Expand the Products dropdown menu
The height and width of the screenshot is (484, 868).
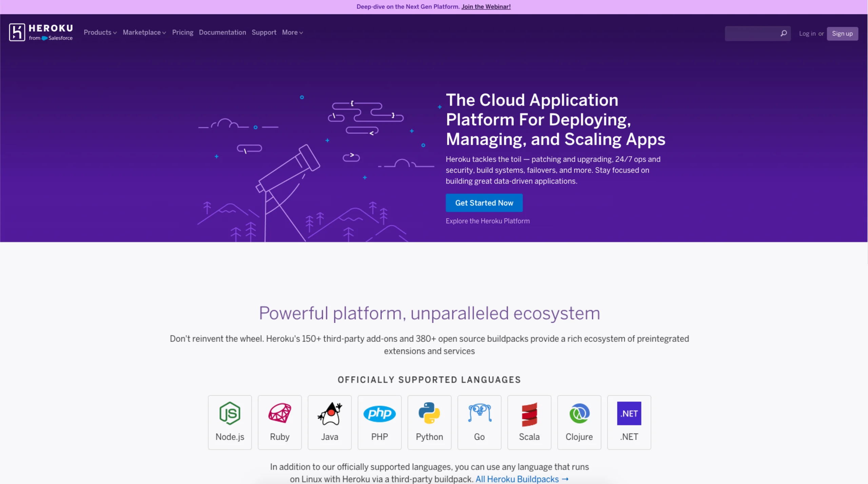(100, 32)
